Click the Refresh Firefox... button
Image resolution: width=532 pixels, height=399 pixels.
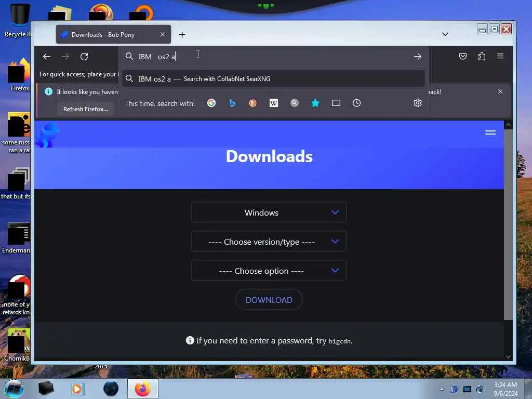[x=86, y=109]
